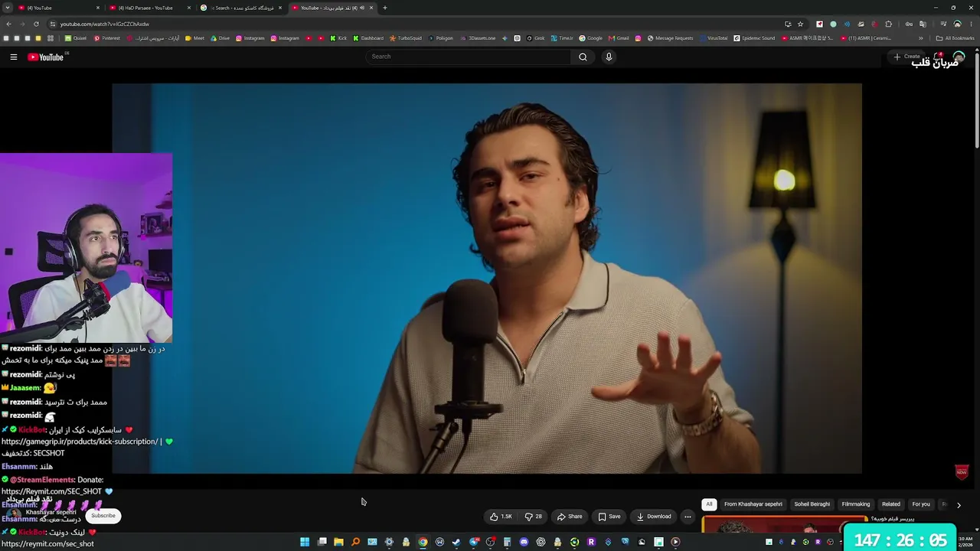
Task: Open the Meet bookmark
Action: [194, 38]
